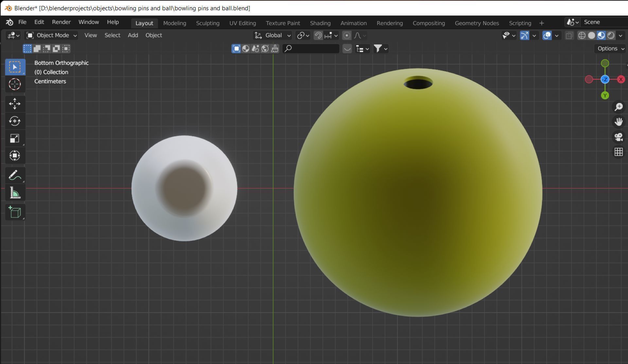
Task: Switch to the Shading workspace tab
Action: pos(320,23)
